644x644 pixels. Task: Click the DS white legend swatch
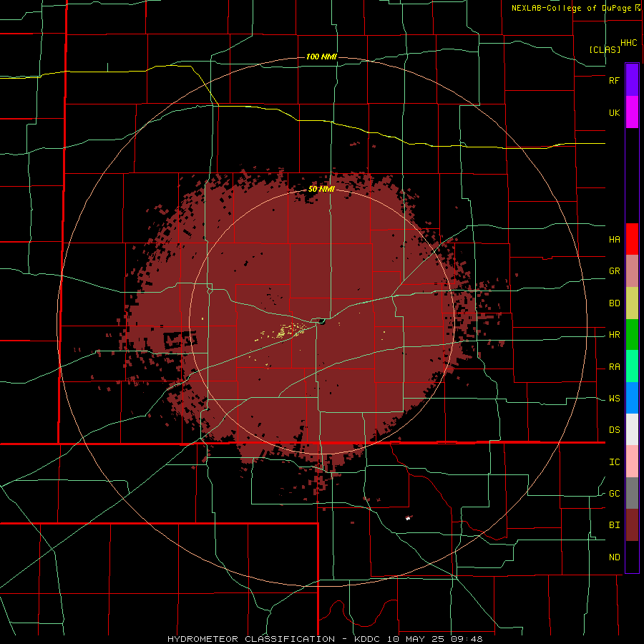[632, 429]
